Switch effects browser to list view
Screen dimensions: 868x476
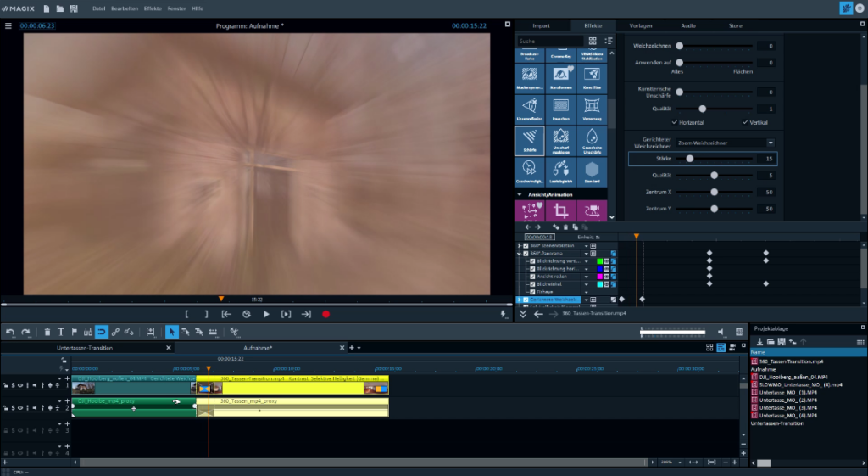pyautogui.click(x=609, y=41)
